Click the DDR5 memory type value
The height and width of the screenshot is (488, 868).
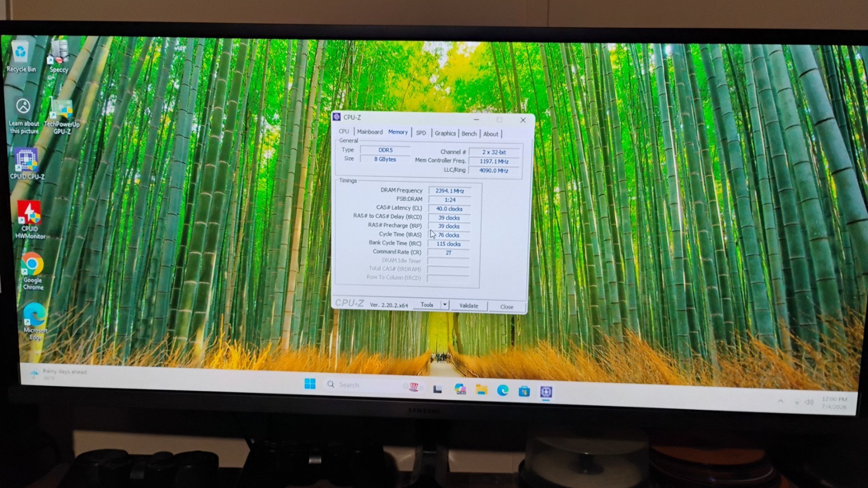385,150
